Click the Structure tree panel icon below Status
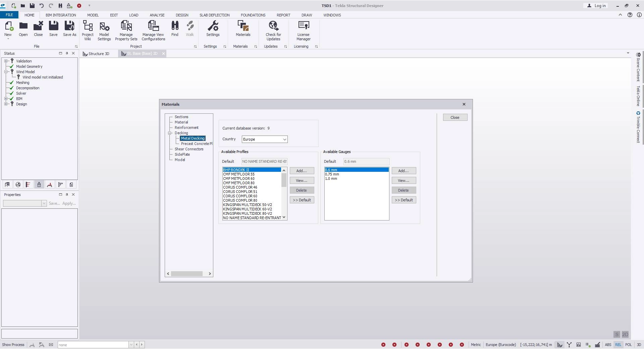Image resolution: width=644 pixels, height=349 pixels. point(7,185)
